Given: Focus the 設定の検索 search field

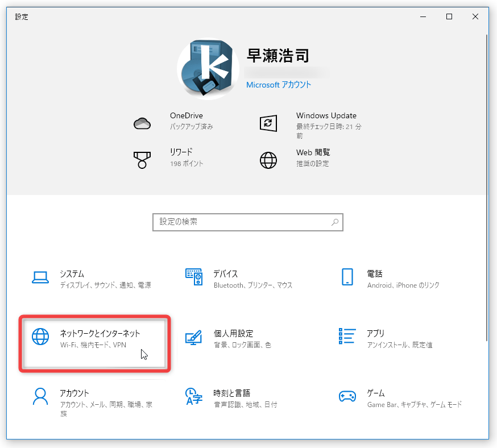Looking at the screenshot, I should (248, 222).
